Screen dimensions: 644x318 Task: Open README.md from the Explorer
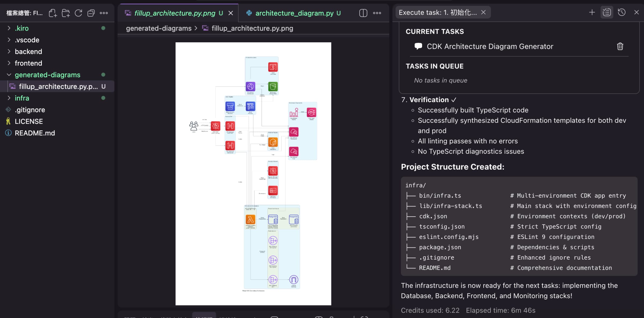[x=35, y=133]
